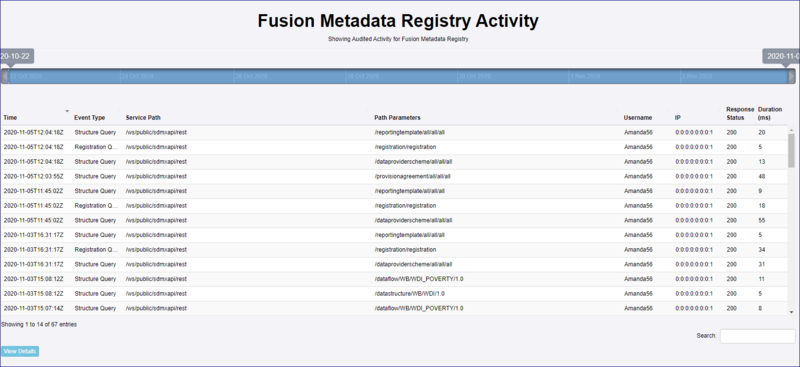
Task: Click the 1 Nov 2020 timeline tick
Action: coord(586,76)
